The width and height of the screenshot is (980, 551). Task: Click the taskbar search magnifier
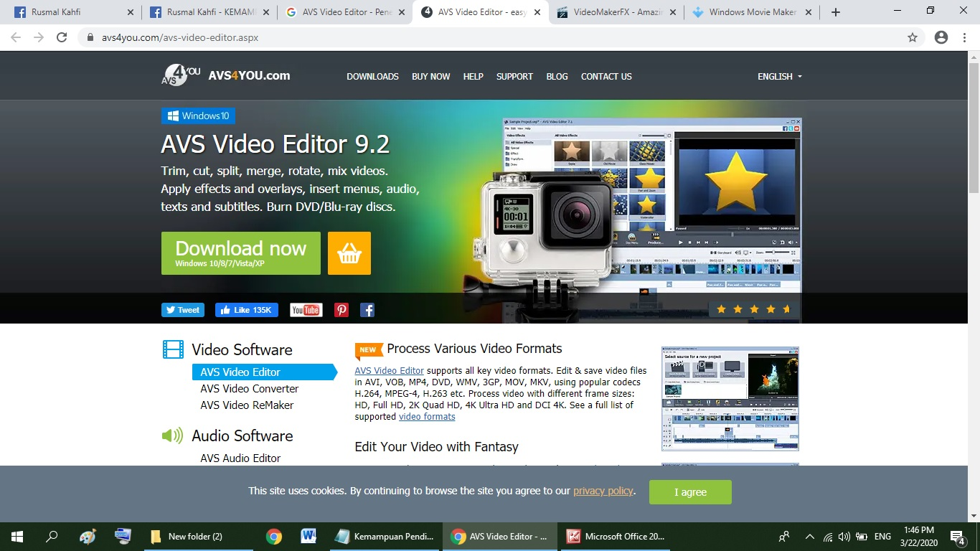52,537
